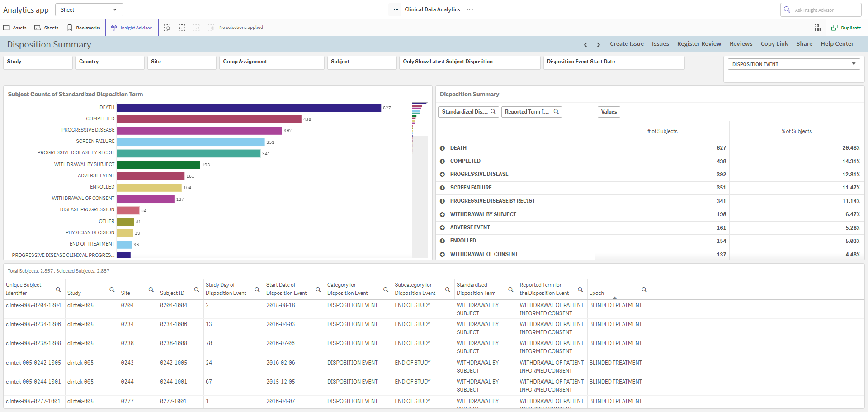Click the bar chart mini scroll overview
The height and width of the screenshot is (412, 868).
coord(420,180)
